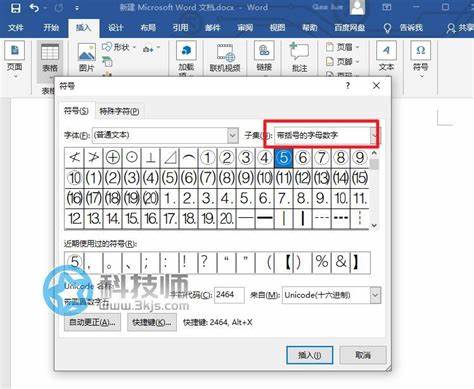Open the 文件 tab

16,28
